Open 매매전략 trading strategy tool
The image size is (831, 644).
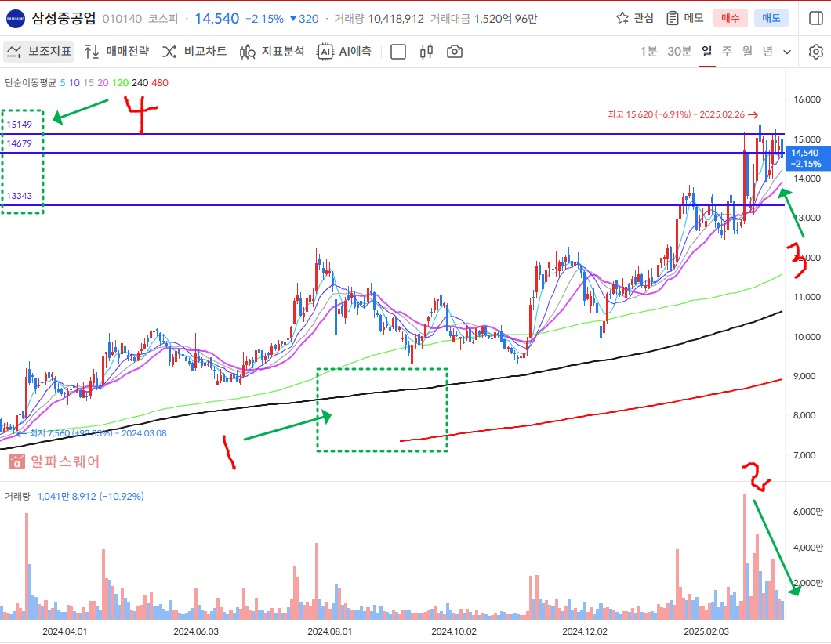pyautogui.click(x=116, y=52)
